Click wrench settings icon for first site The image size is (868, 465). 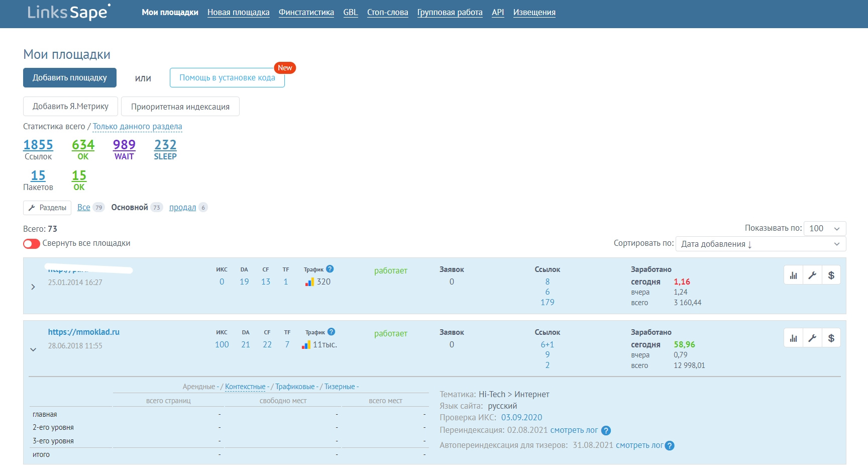click(x=812, y=275)
